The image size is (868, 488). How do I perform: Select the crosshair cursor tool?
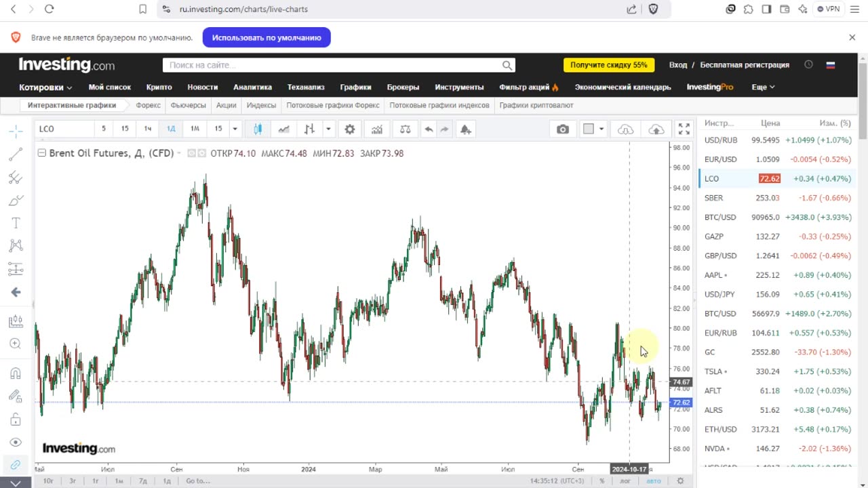point(16,131)
